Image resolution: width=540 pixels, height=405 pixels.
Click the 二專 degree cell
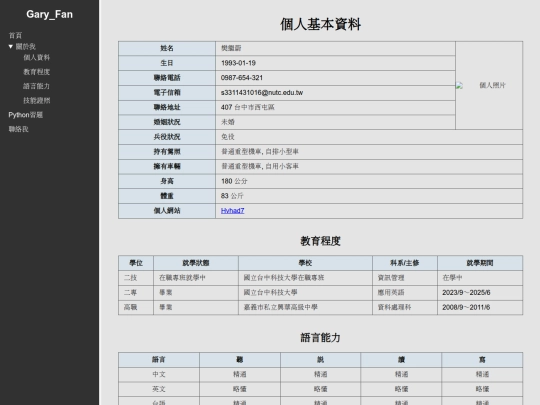[136, 293]
